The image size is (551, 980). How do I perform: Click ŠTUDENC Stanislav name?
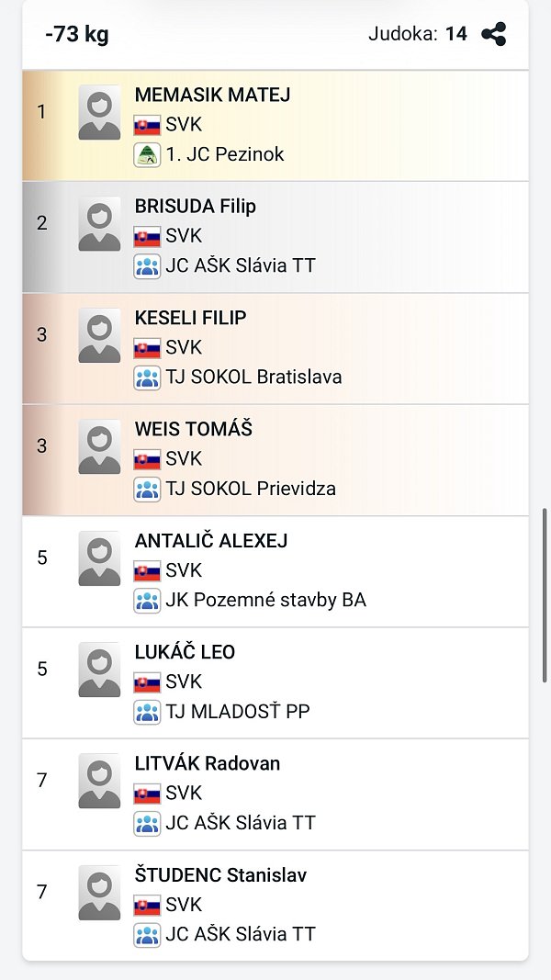(x=220, y=875)
